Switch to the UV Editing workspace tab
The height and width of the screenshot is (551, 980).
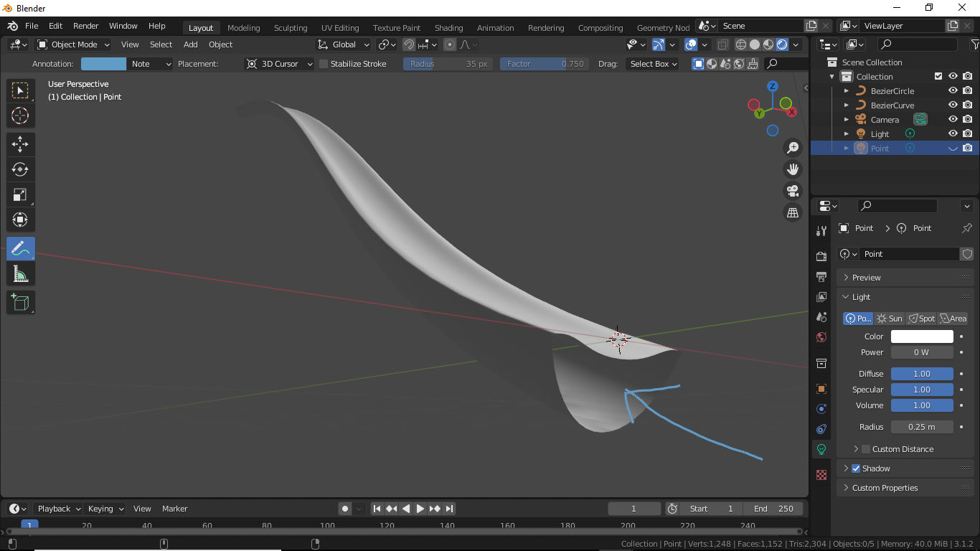click(x=340, y=28)
